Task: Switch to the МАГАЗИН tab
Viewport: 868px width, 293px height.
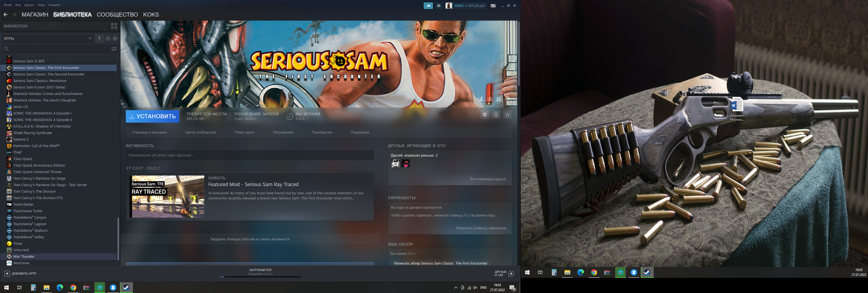Action: click(x=35, y=14)
